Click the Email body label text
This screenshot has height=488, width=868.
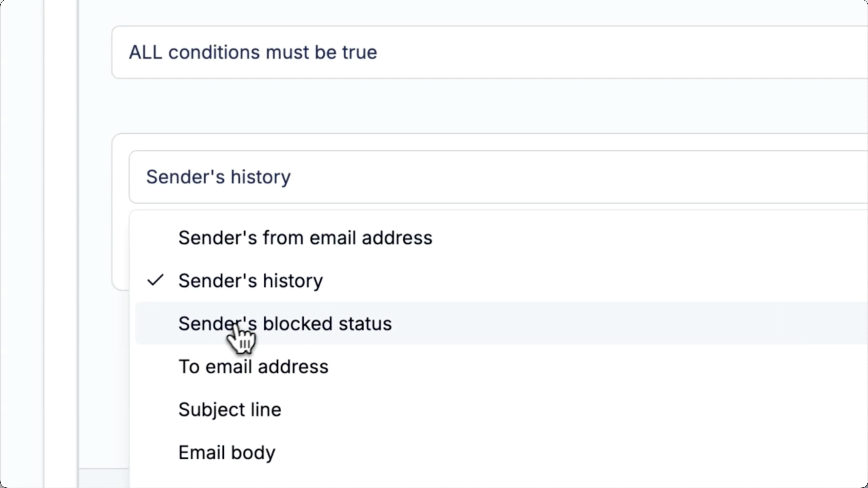click(x=227, y=452)
